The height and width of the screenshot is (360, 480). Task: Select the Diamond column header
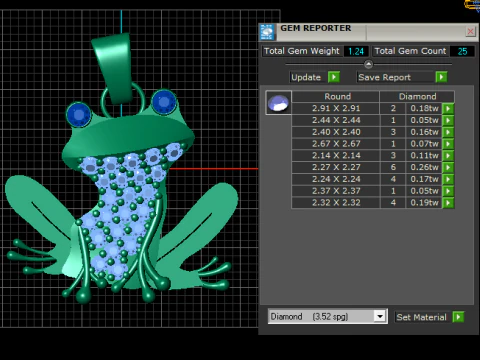[417, 96]
